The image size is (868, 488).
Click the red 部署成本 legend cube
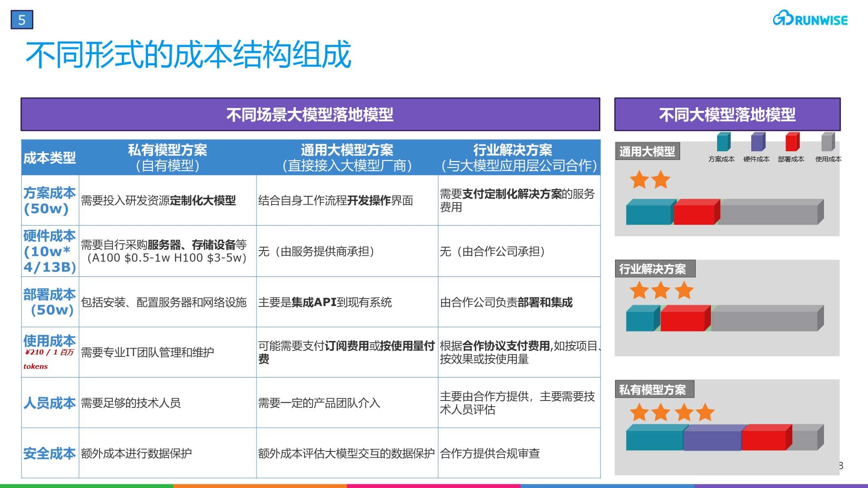(x=792, y=142)
